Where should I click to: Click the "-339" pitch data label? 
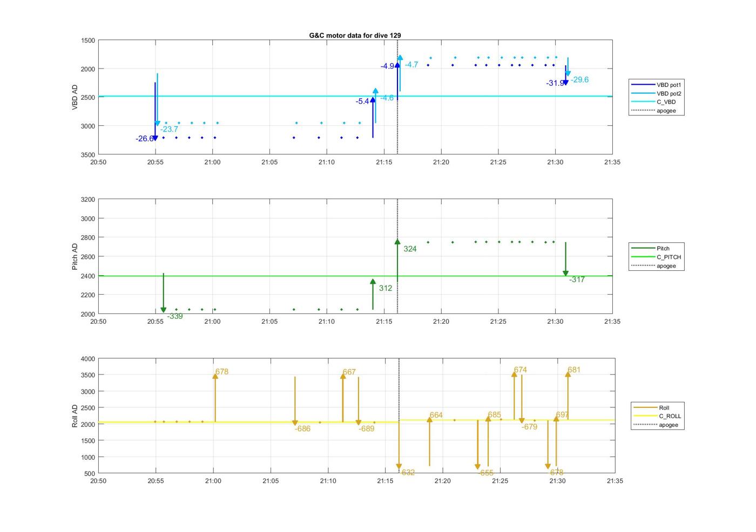174,316
